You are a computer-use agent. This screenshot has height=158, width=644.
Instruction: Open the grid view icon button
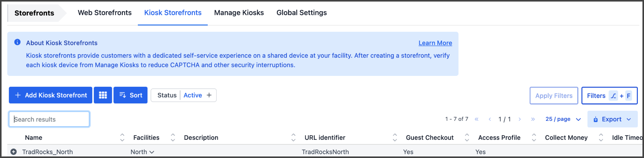tap(103, 95)
